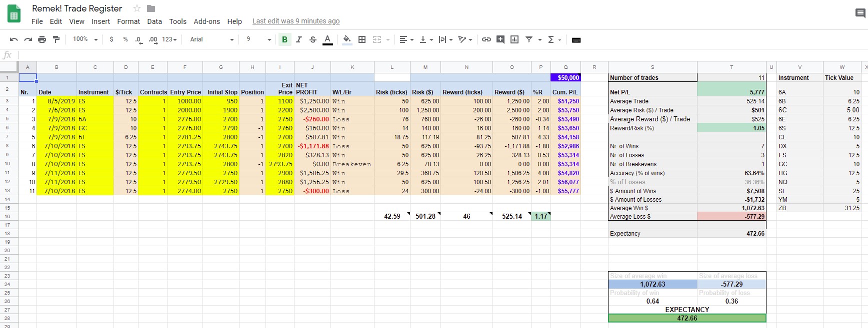
Task: Open the vertical align dropdown
Action: pyautogui.click(x=426, y=39)
